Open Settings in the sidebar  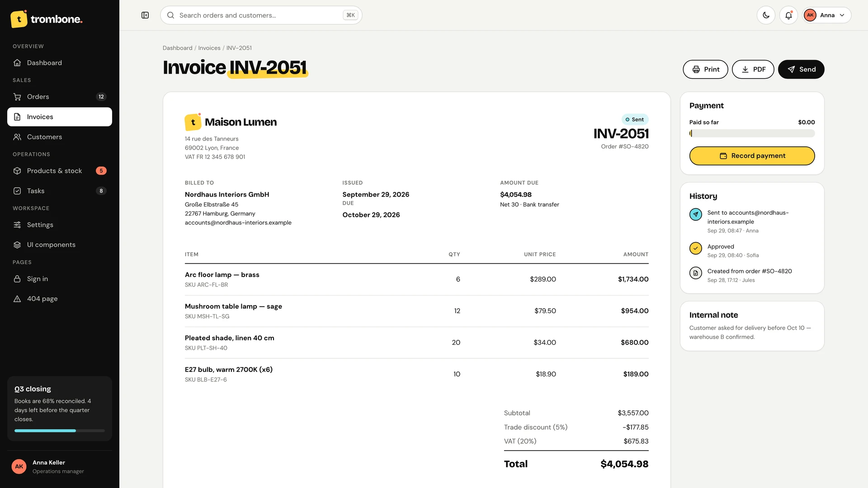pos(60,225)
